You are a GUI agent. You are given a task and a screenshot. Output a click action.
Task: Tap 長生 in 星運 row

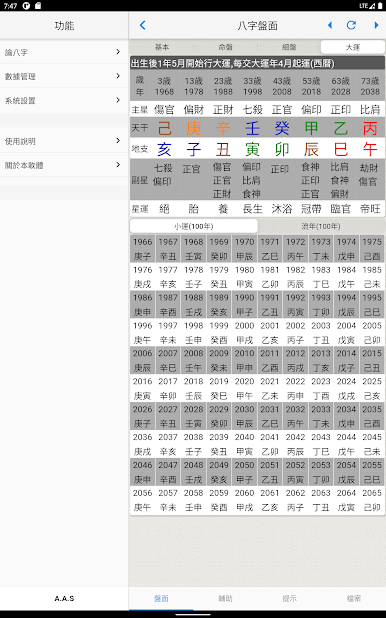(x=252, y=208)
